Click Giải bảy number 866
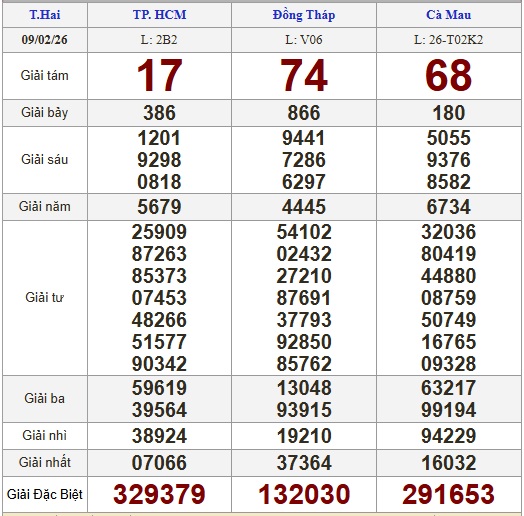The width and height of the screenshot is (524, 516). (x=304, y=113)
